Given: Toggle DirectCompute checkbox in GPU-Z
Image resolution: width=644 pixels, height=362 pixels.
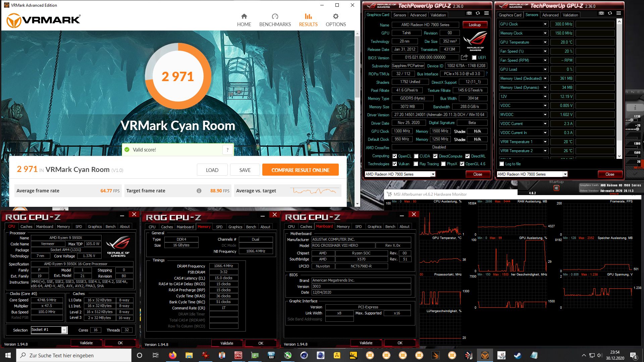Looking at the screenshot, I should [435, 156].
